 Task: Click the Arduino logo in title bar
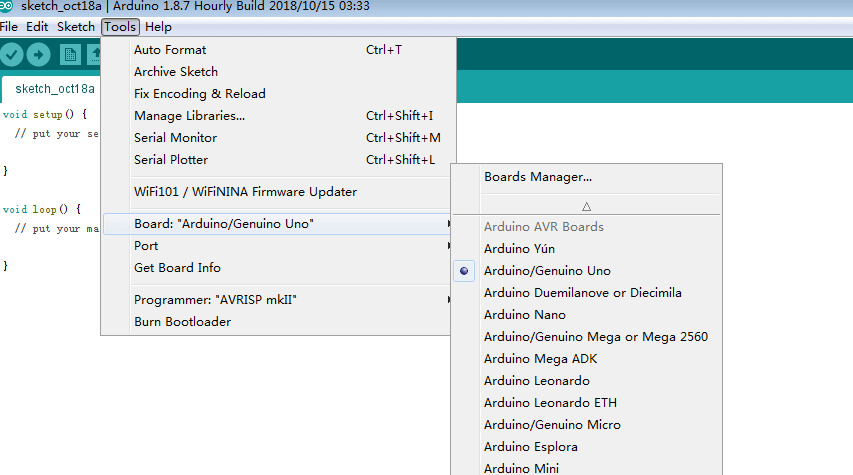point(6,6)
